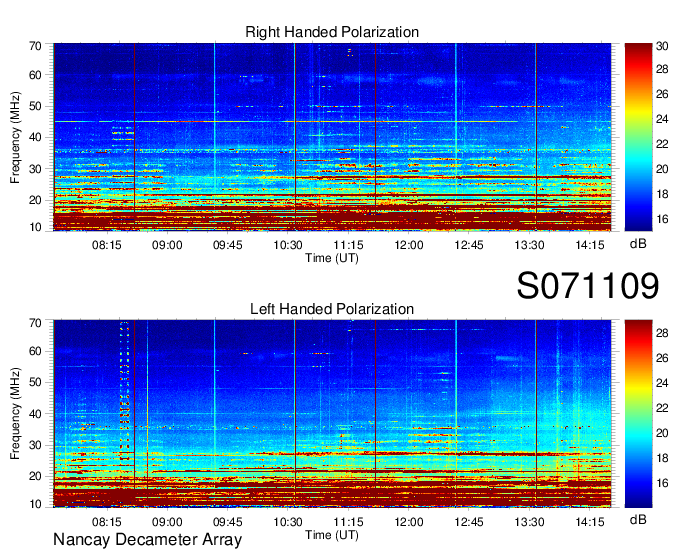
Task: Click the 20 dB value on the bottom color bar
Action: (662, 433)
